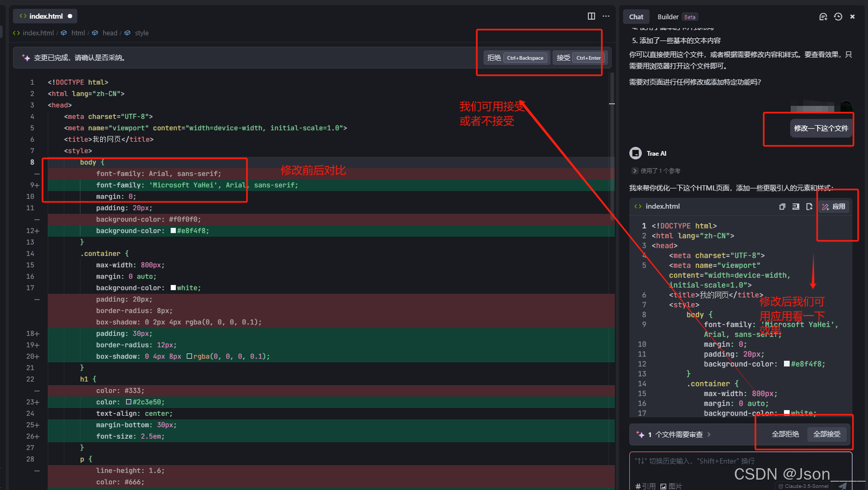Viewport: 868px width, 490px height.
Task: Open chat history
Action: tap(838, 17)
